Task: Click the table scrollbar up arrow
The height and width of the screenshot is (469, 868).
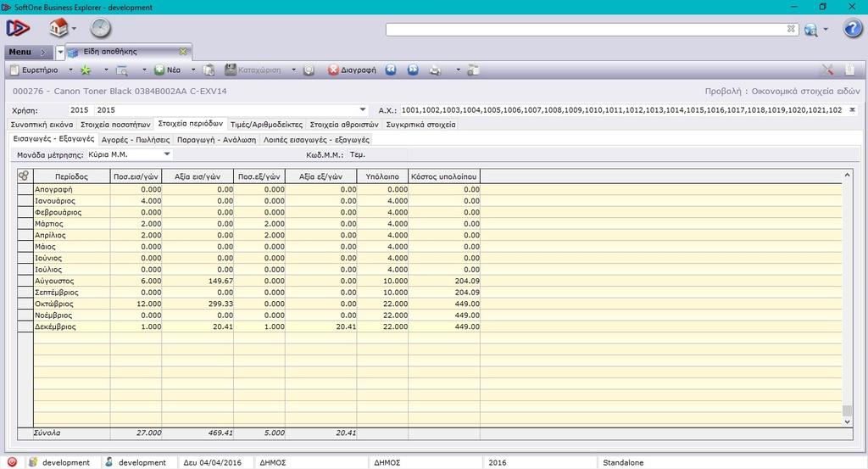Action: click(847, 175)
